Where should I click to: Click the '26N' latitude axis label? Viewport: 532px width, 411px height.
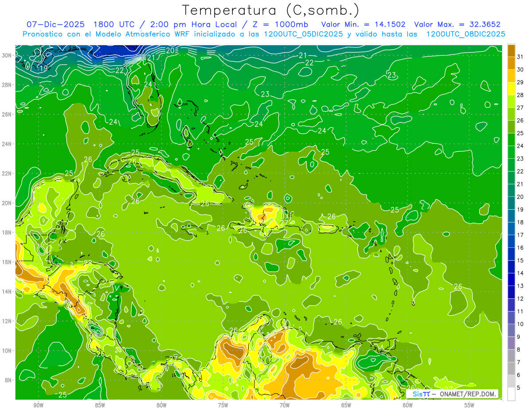tap(6, 114)
